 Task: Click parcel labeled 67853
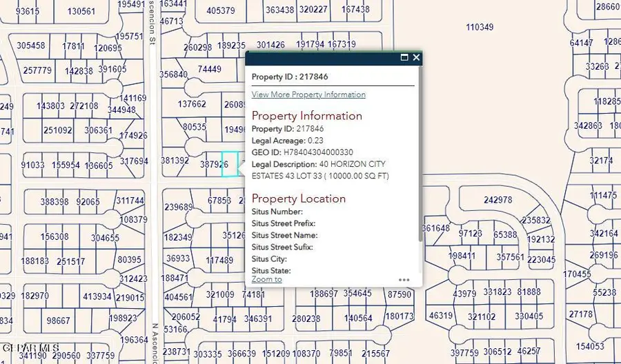click(x=219, y=201)
